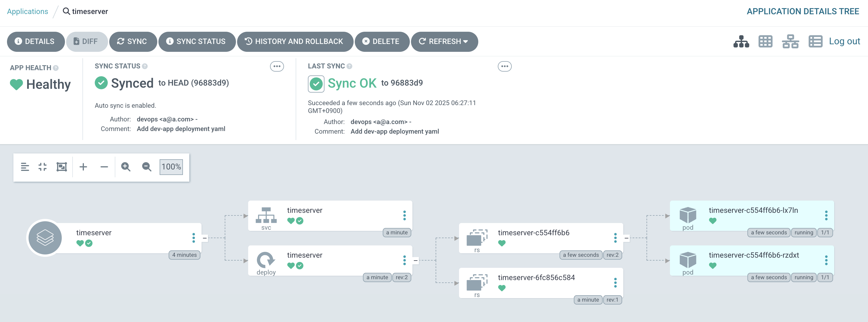Viewport: 868px width, 322px height.
Task: Click the left-align tree layout icon
Action: point(25,167)
